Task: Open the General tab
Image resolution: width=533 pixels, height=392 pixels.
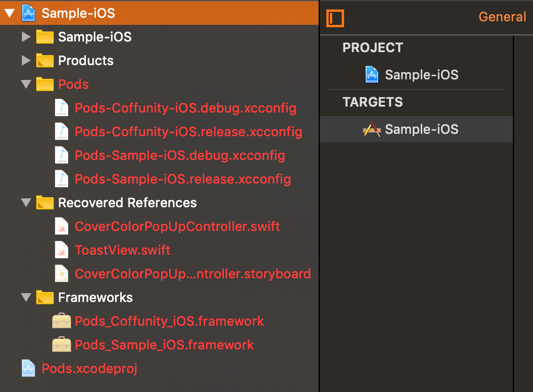Action: pos(502,17)
